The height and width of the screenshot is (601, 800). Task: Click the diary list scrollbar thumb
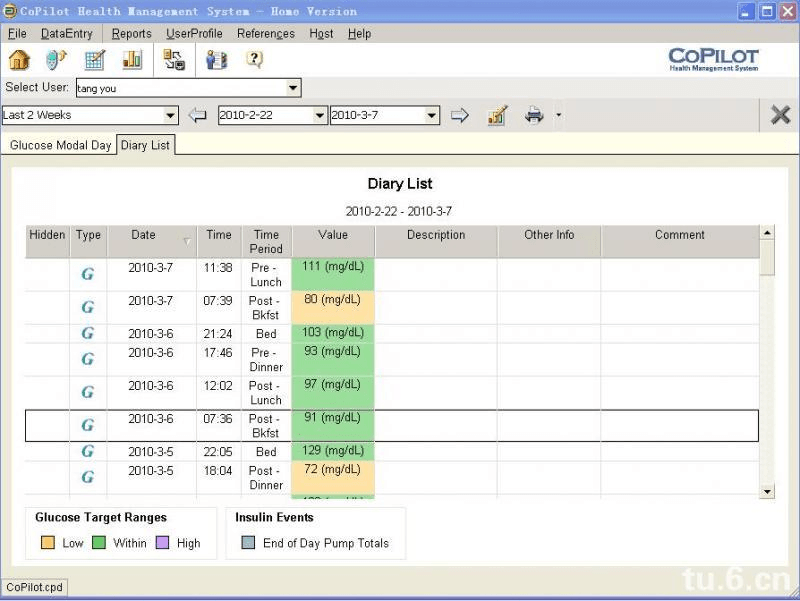pyautogui.click(x=767, y=258)
